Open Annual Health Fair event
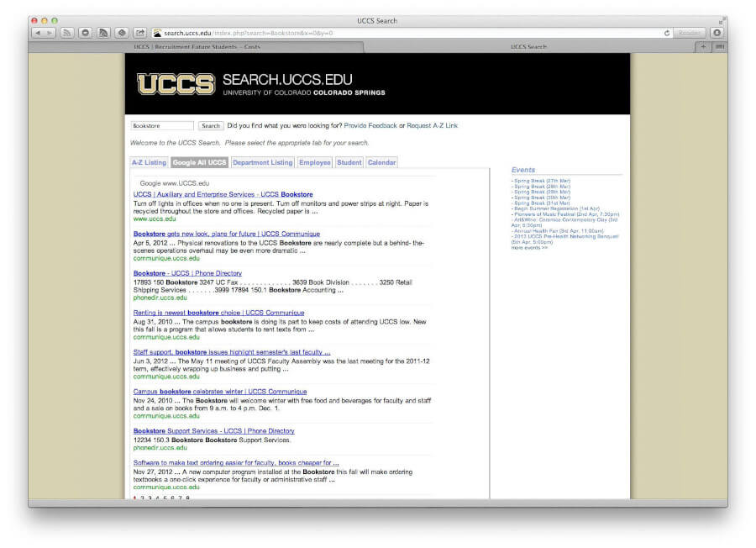 pyautogui.click(x=558, y=231)
